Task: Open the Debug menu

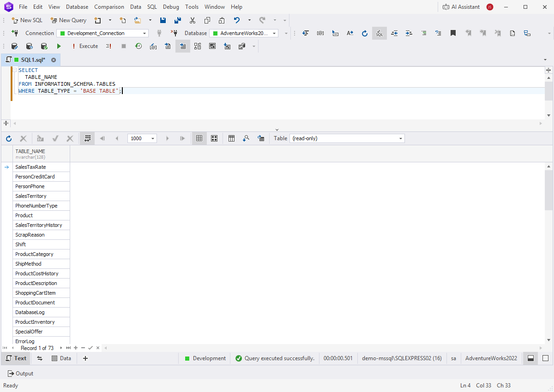Action: 171,7
